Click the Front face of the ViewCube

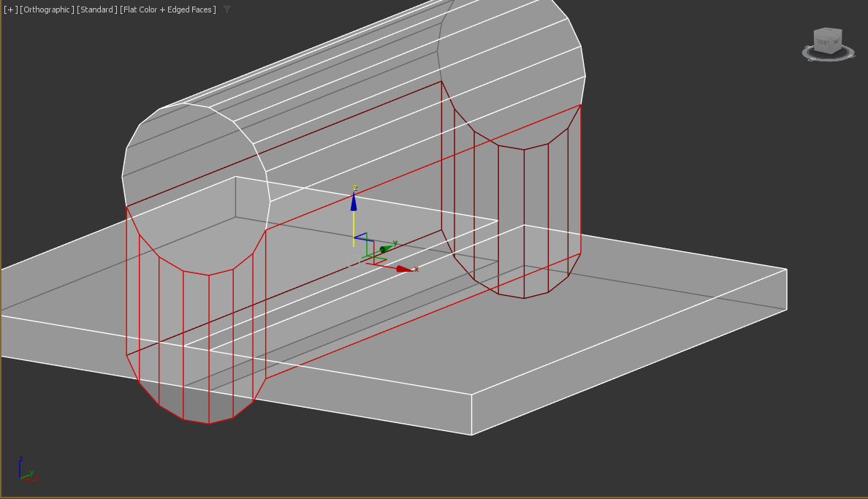823,42
